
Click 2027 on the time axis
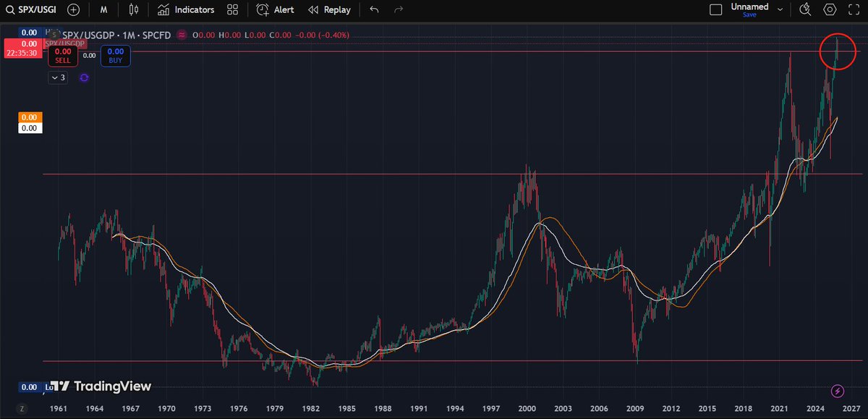click(x=850, y=409)
